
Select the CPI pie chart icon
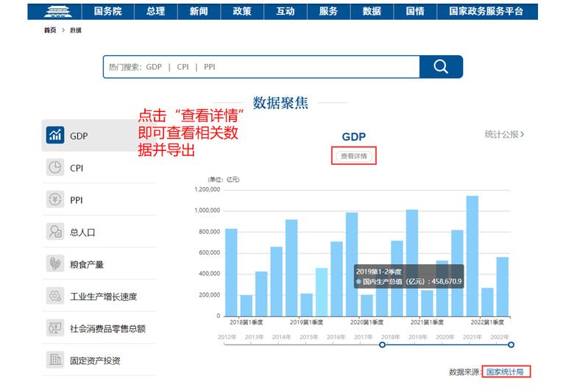point(55,168)
